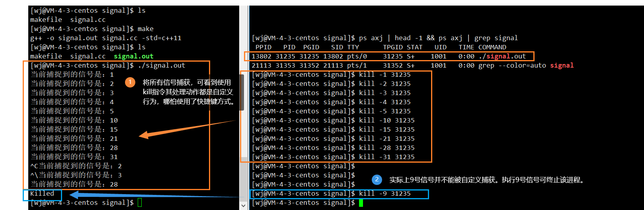Click the 'kill -2 31235' command
The image size is (644, 210).
[x=385, y=84]
